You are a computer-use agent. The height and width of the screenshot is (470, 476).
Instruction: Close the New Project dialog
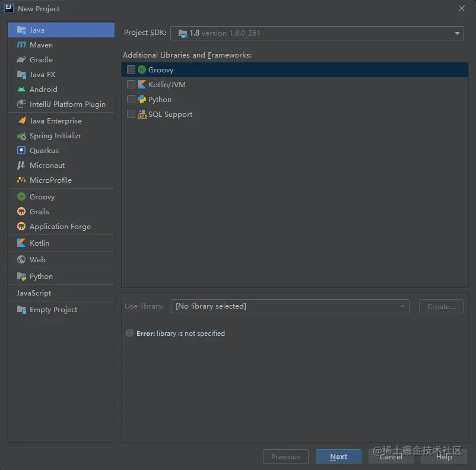pos(461,8)
